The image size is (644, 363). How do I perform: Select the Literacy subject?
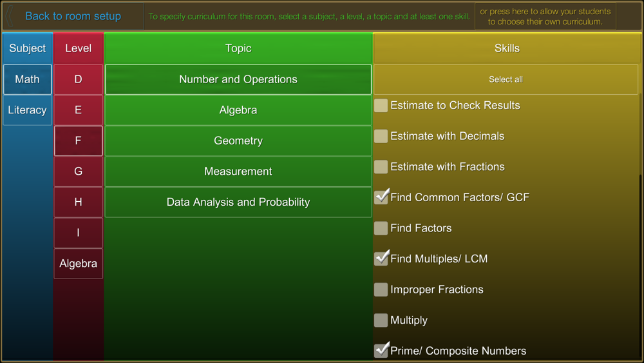point(27,110)
